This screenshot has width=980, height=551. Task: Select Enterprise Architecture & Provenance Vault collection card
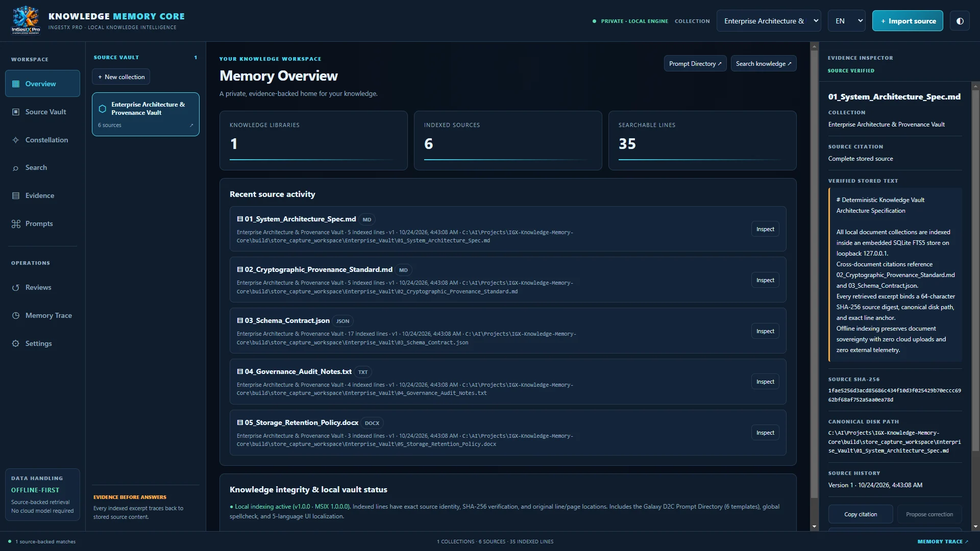(145, 114)
